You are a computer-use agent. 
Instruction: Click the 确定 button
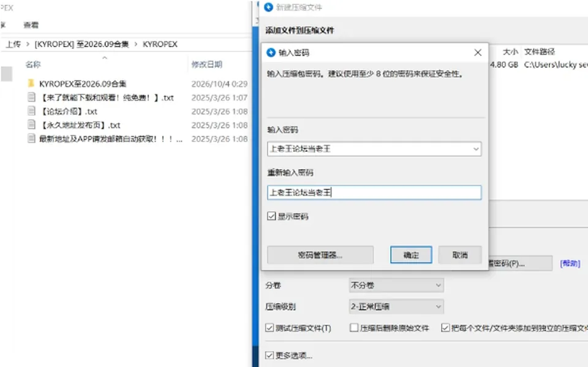click(x=411, y=255)
